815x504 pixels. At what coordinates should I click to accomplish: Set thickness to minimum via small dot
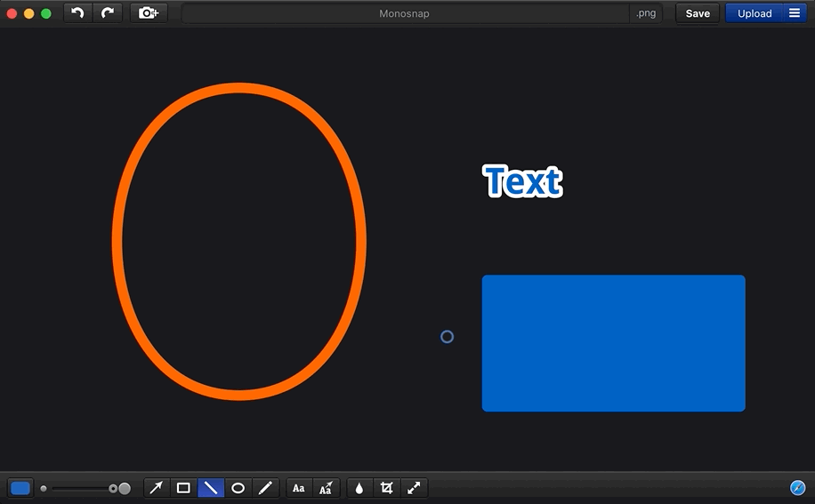click(x=44, y=488)
